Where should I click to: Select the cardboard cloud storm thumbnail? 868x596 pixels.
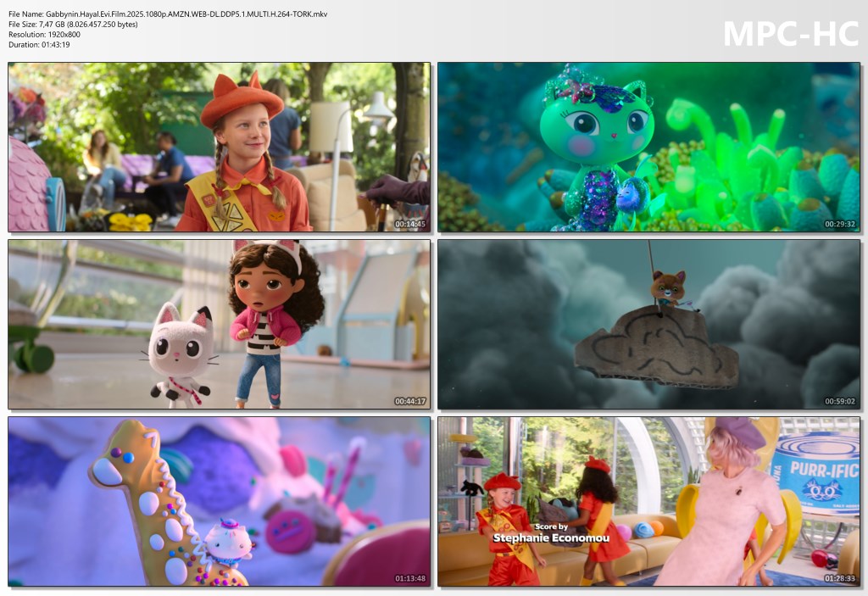(648, 324)
